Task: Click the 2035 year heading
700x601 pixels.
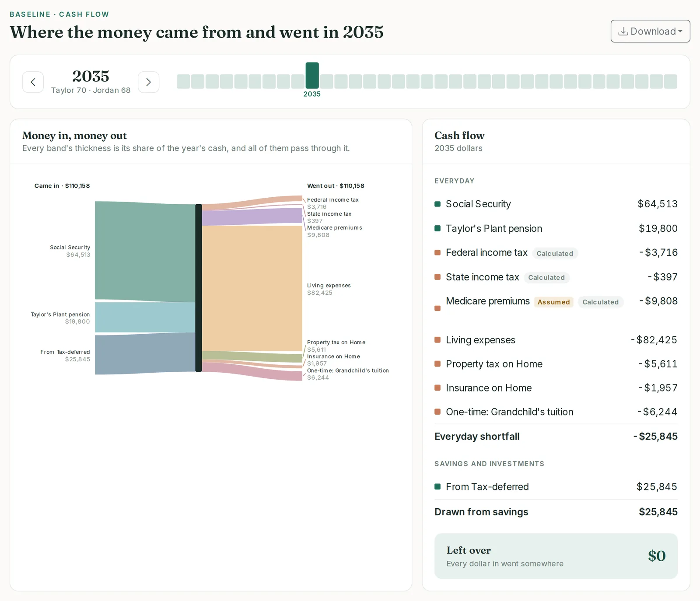Action: 91,76
